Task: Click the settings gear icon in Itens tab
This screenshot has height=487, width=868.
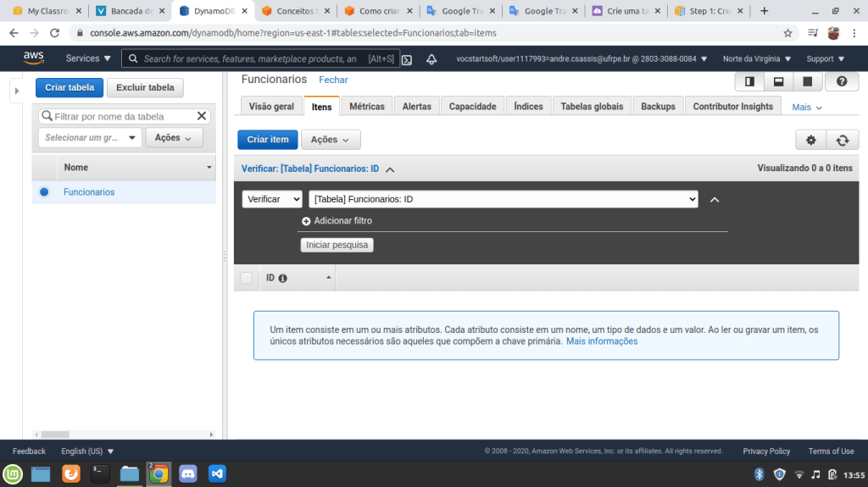Action: tap(810, 140)
